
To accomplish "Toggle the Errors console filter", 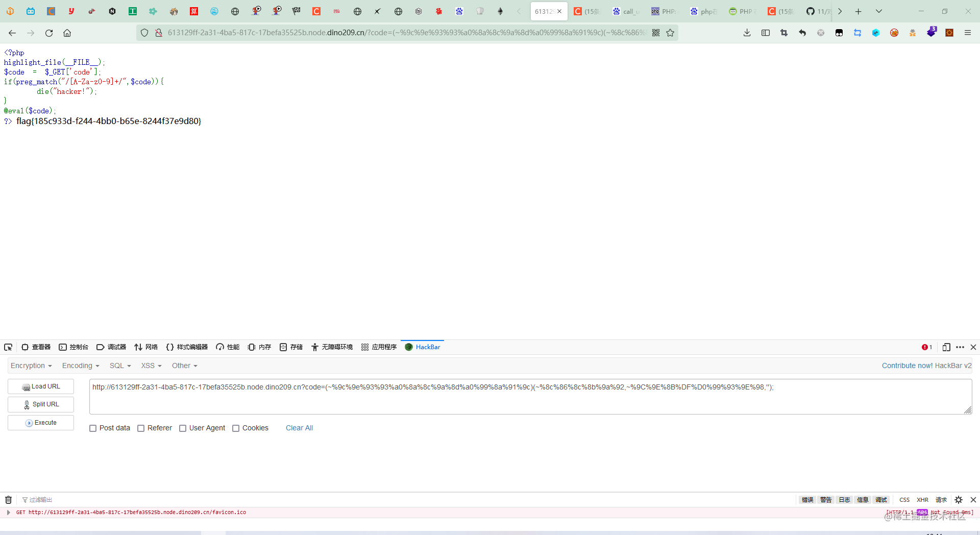I will 807,500.
